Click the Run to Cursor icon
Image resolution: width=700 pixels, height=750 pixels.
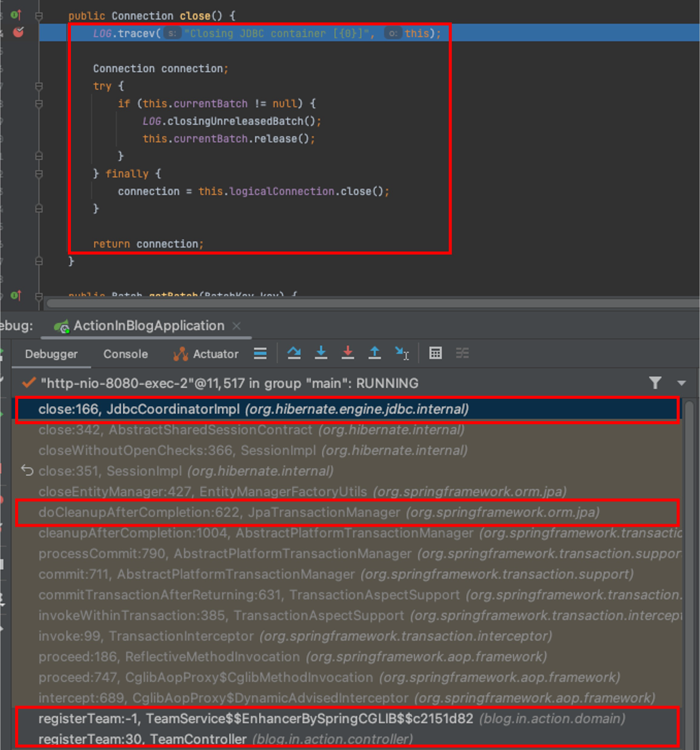(x=402, y=353)
